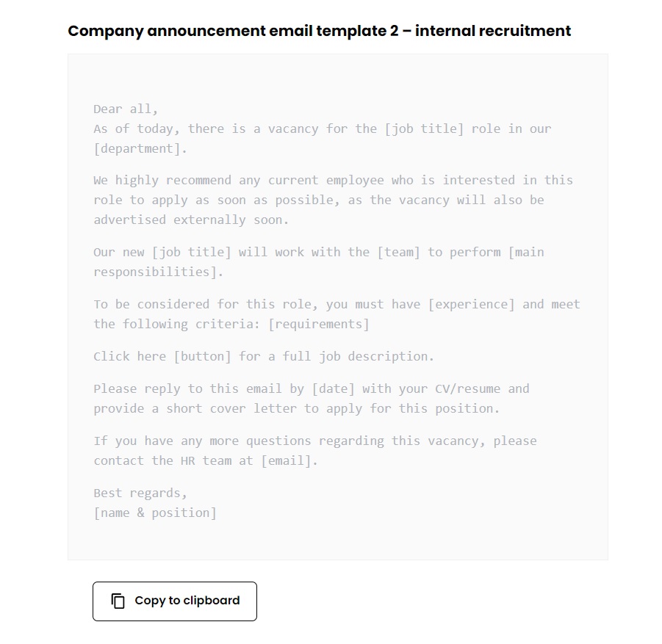Select the [name & position] signature placeholder
This screenshot has width=662, height=644.
(x=155, y=513)
